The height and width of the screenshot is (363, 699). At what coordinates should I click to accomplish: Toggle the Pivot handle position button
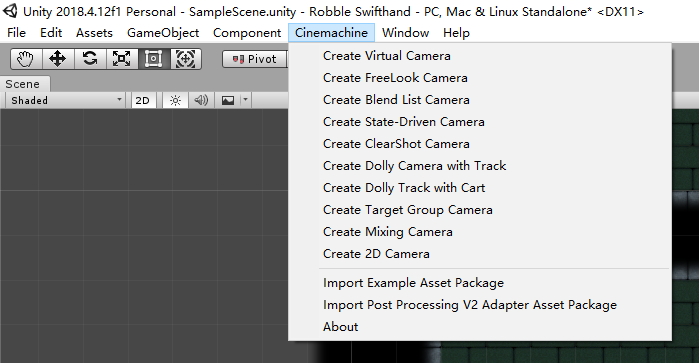(255, 59)
